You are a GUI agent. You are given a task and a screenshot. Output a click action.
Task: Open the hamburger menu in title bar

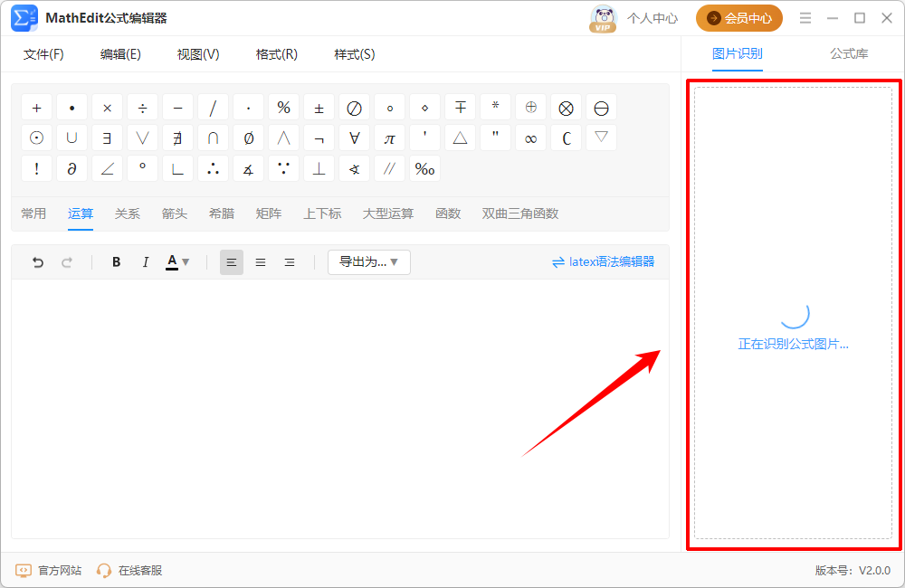pos(805,18)
